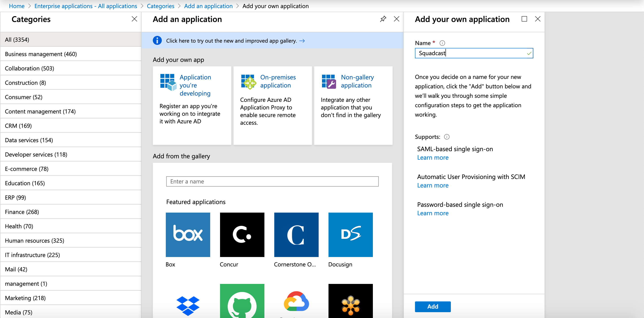
Task: Click the new app gallery banner
Action: (231, 41)
